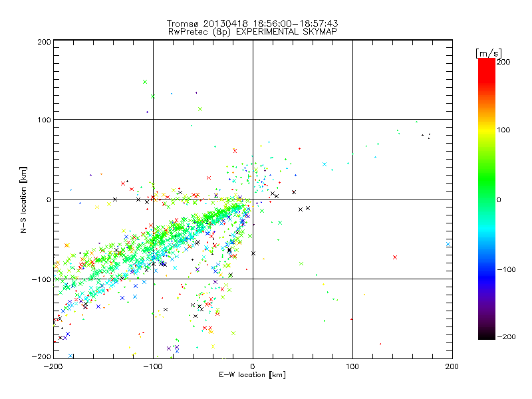The width and height of the screenshot is (532, 399).
Task: Click the "[m/s]" colorbar unit label
Action: (489, 53)
